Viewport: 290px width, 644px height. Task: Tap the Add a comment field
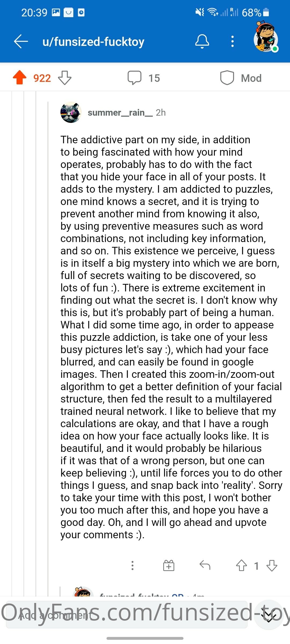(127, 615)
